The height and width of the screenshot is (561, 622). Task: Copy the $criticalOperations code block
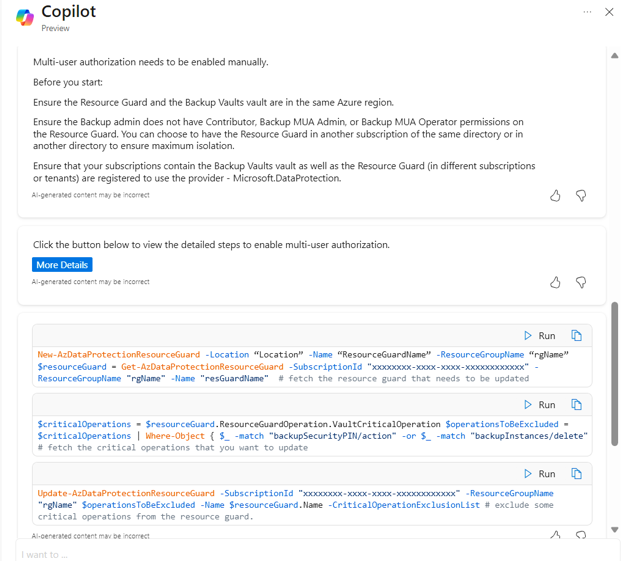576,405
